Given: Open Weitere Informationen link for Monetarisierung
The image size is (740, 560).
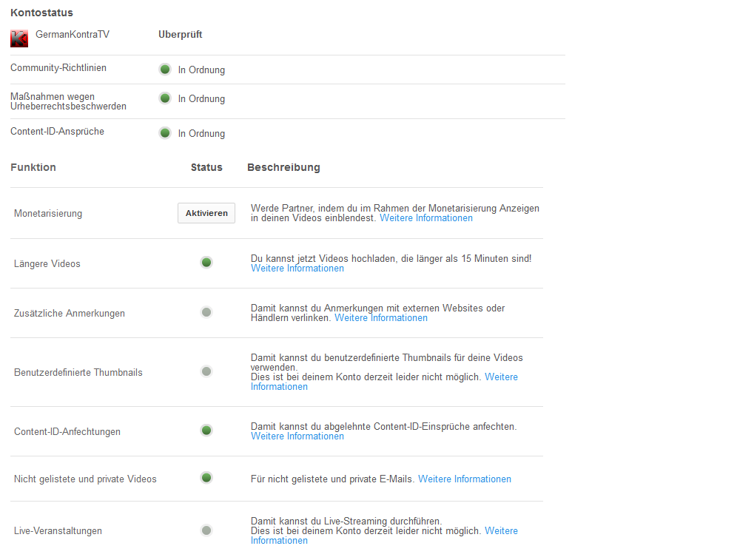Looking at the screenshot, I should 425,218.
